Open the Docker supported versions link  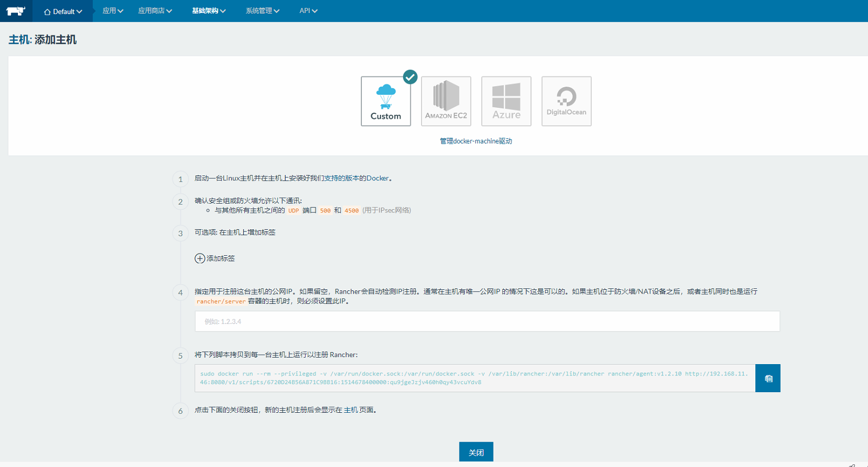377,178
